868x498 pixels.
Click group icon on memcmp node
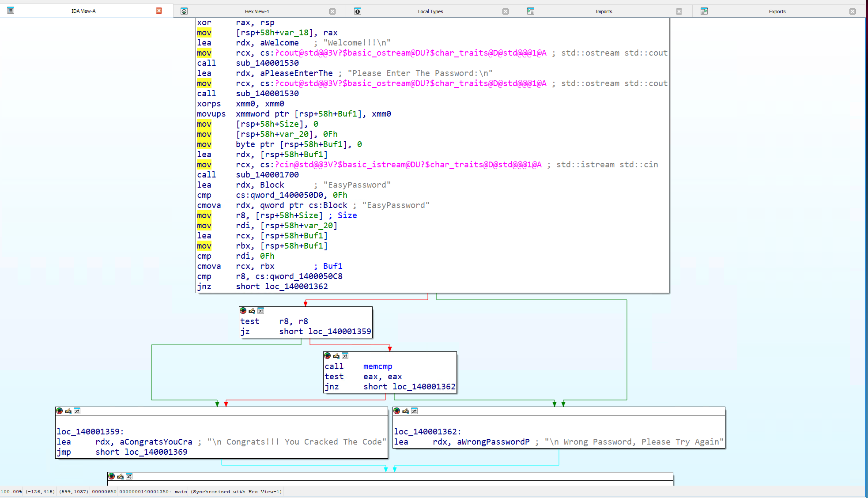click(x=345, y=356)
